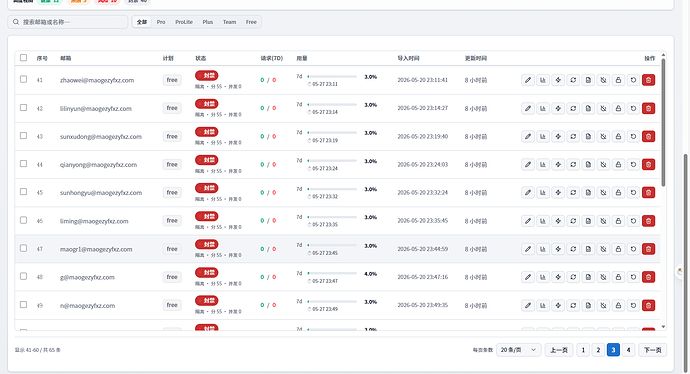
Task: Open the 20条/页 page size dropdown
Action: point(518,350)
